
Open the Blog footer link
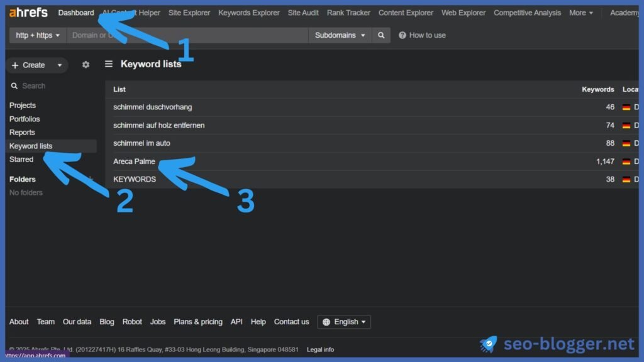click(107, 322)
